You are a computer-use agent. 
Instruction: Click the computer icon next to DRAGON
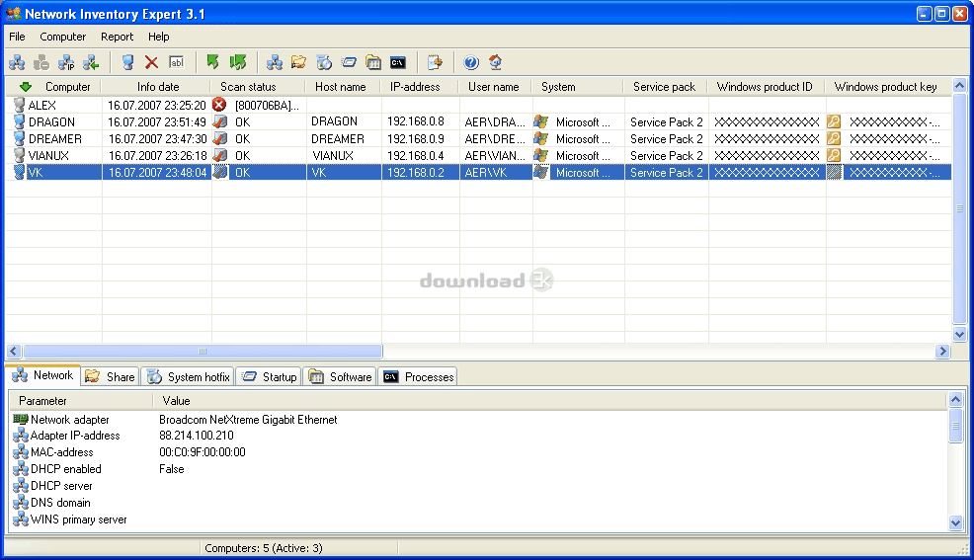pos(19,121)
